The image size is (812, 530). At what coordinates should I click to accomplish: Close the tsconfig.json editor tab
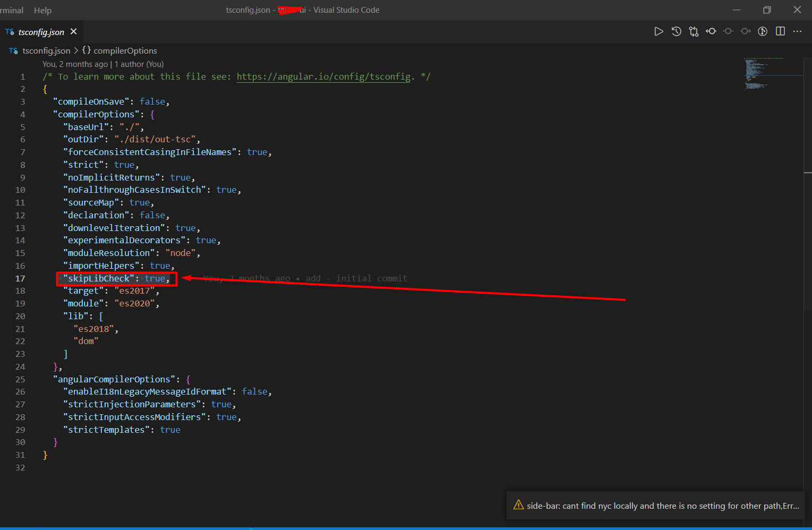(x=73, y=31)
